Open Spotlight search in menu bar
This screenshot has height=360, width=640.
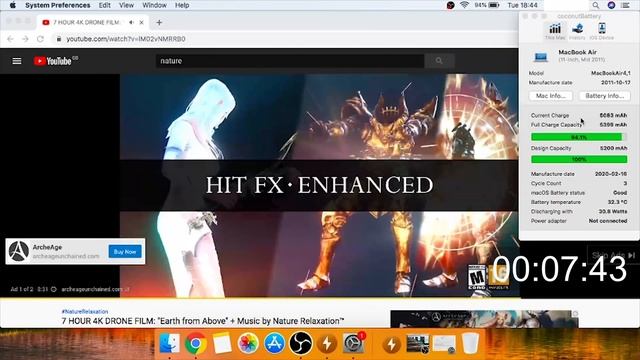(x=596, y=5)
